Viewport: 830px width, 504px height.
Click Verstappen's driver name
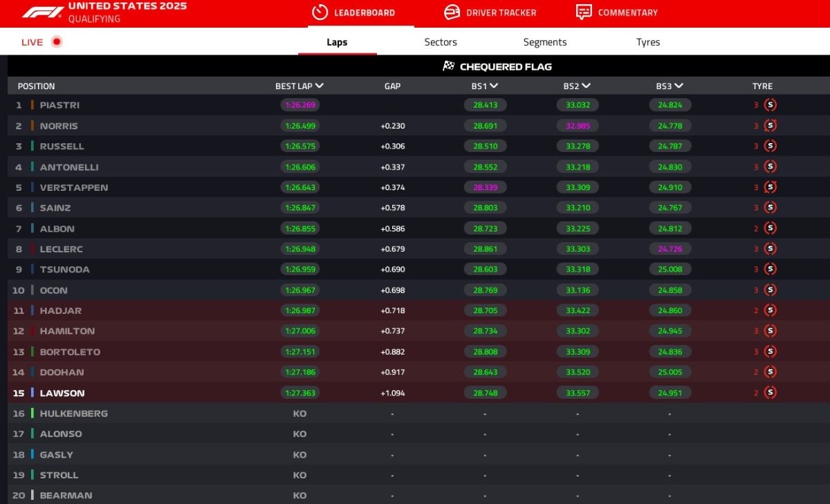[73, 187]
